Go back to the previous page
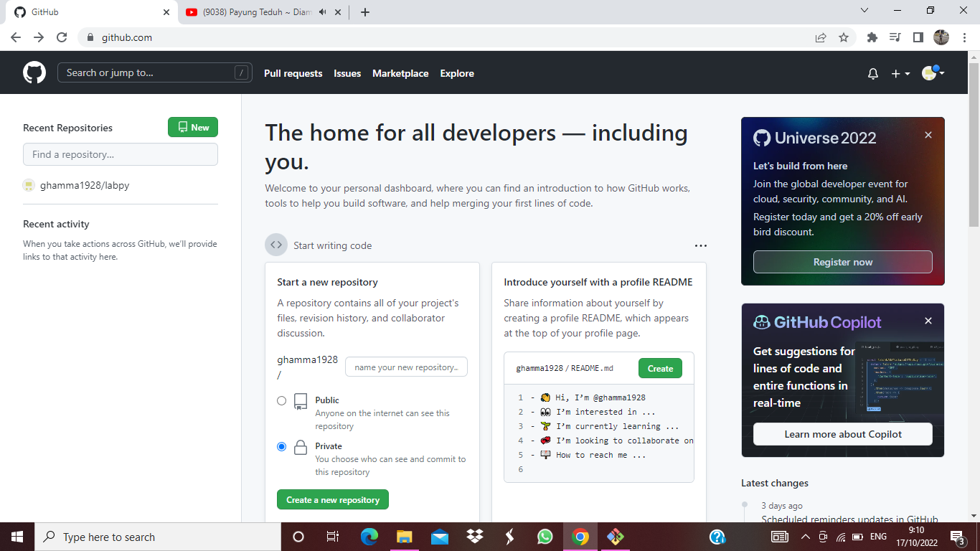The image size is (980, 551). (x=16, y=37)
